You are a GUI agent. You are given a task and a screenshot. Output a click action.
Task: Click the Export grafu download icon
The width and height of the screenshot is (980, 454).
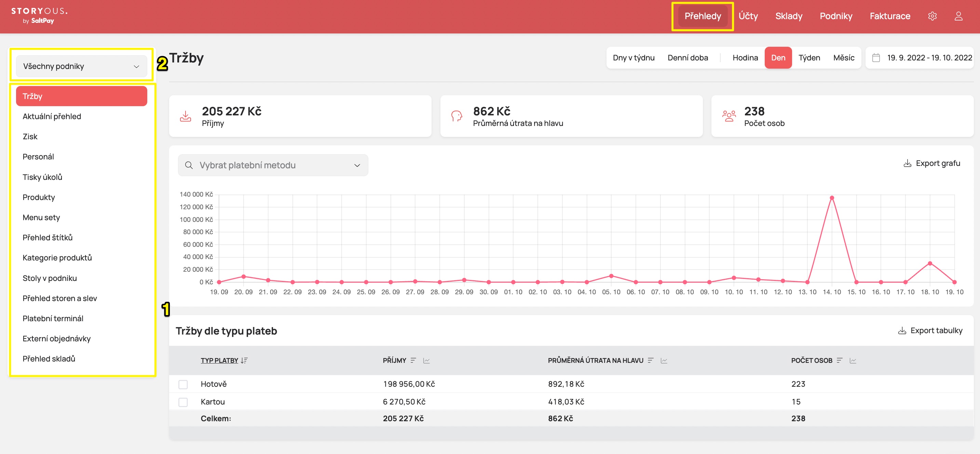[x=907, y=164]
